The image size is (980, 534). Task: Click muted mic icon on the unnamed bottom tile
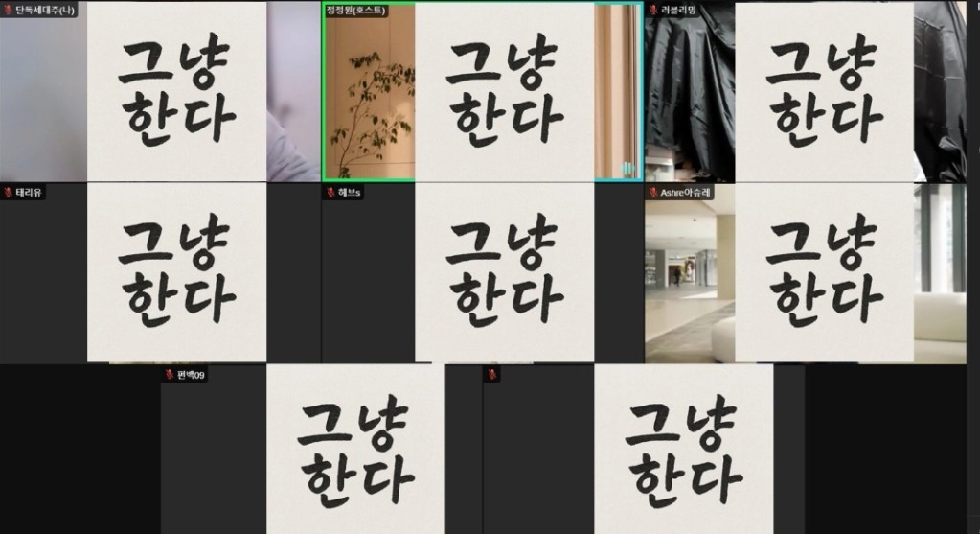492,375
